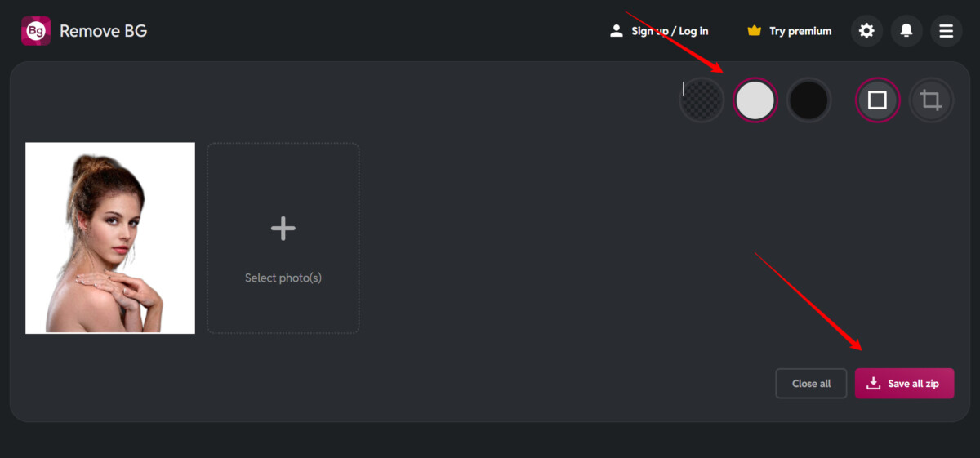Click the user profile silhouette icon
Screen dimensions: 980x458
pyautogui.click(x=617, y=31)
